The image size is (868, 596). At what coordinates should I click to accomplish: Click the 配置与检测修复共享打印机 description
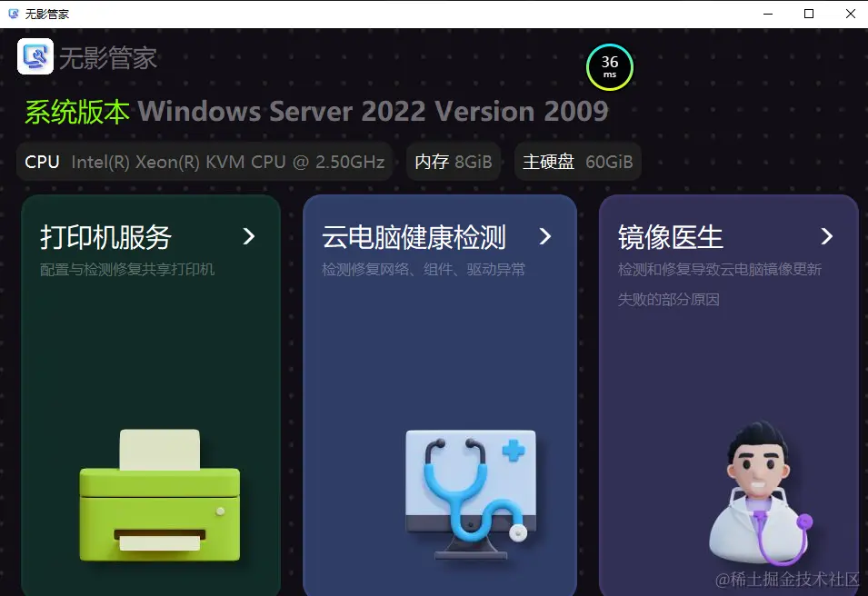pos(126,270)
